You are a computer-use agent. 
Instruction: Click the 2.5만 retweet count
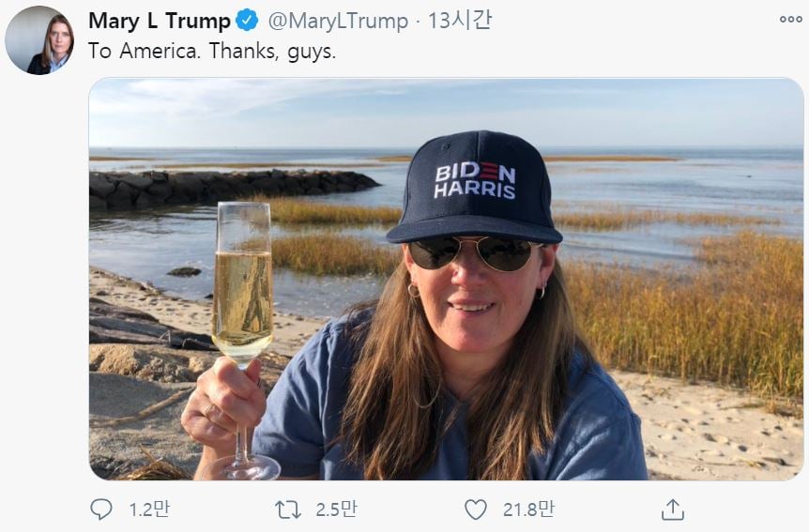336,509
